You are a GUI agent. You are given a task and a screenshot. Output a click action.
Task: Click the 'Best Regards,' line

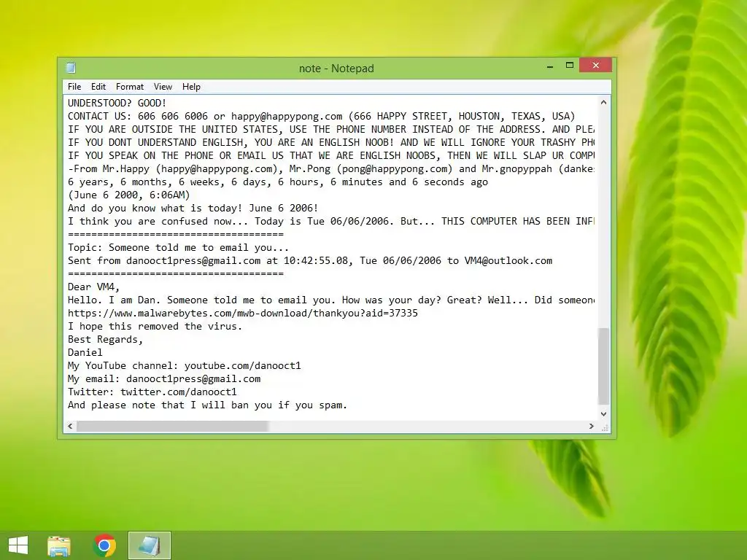coord(105,340)
